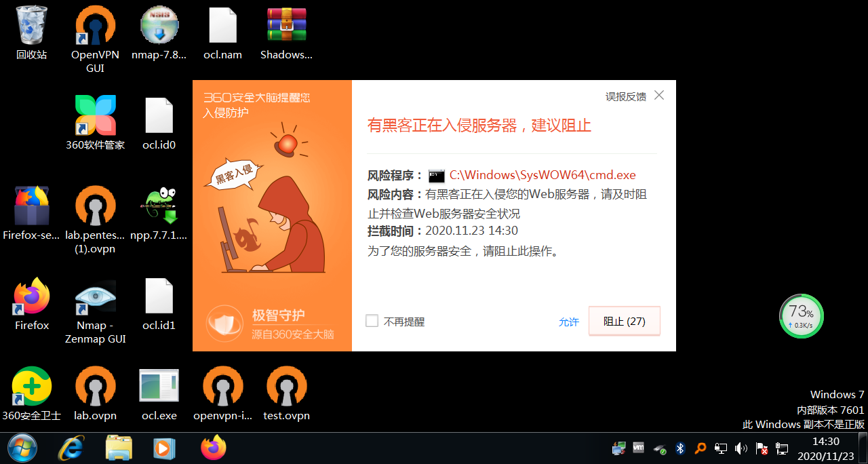The height and width of the screenshot is (464, 868).
Task: Open the taskbar clock showing 14:30
Action: coord(825,448)
